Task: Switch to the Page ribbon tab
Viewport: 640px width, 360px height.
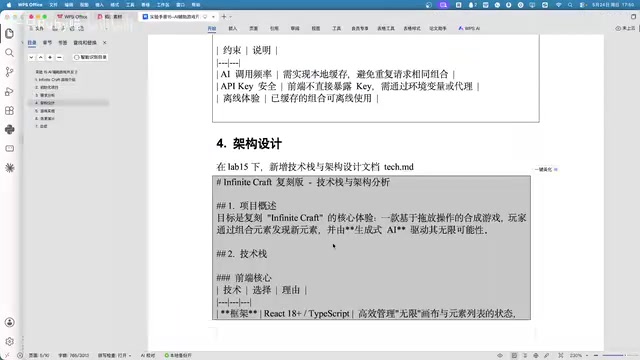Action: [253, 29]
